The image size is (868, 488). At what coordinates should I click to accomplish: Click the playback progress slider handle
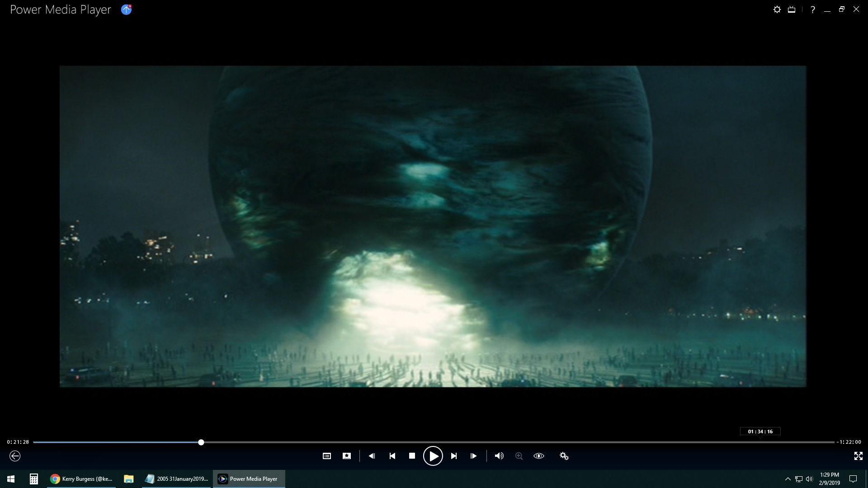[201, 442]
